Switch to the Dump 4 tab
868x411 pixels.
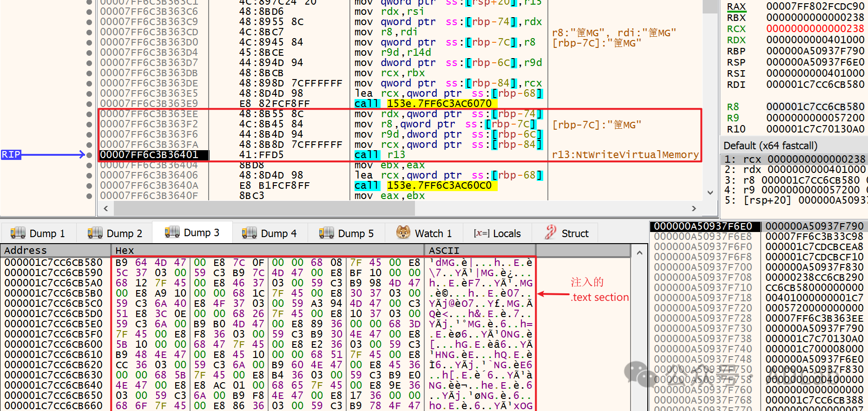[x=270, y=233]
